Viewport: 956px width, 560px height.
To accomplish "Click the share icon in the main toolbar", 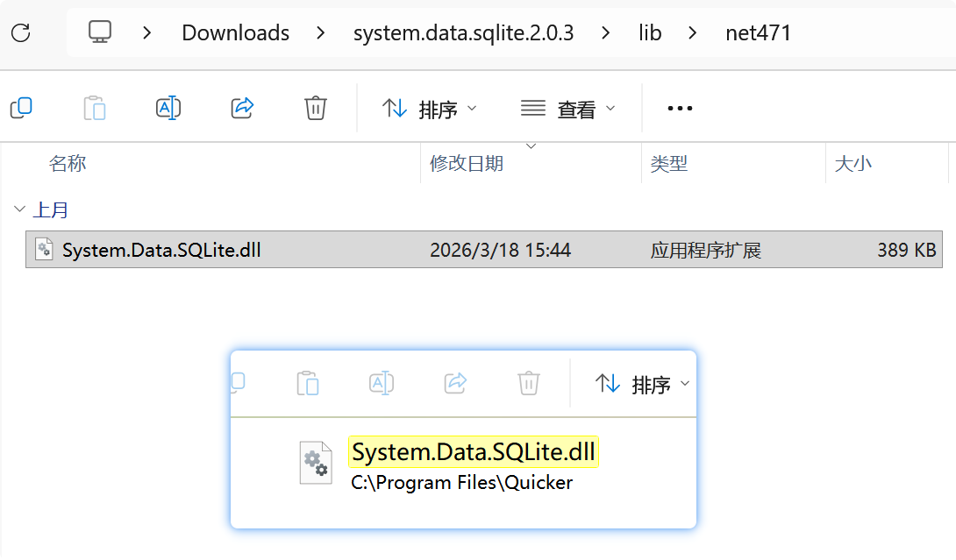I will click(x=242, y=108).
